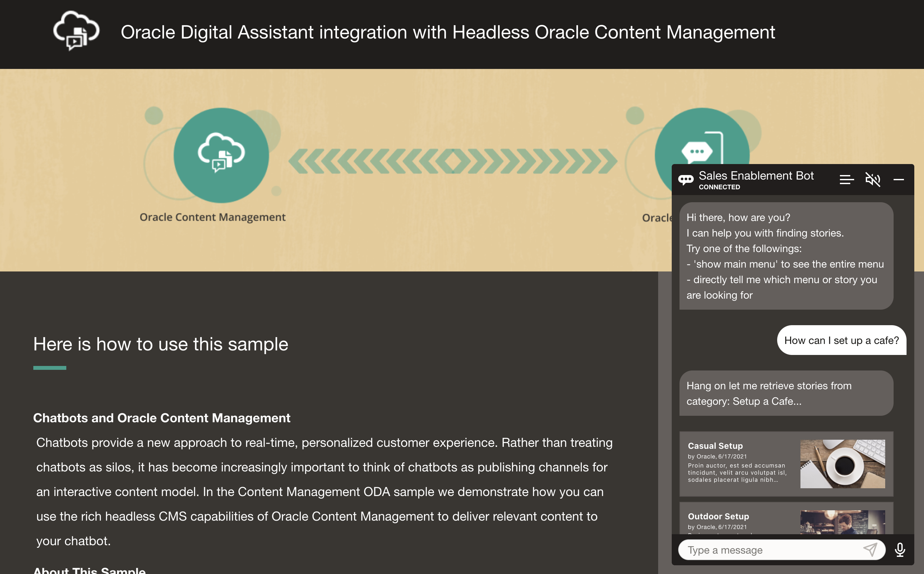Toggle the muted speaker indicator in chat header
The height and width of the screenshot is (574, 924).
click(x=873, y=180)
